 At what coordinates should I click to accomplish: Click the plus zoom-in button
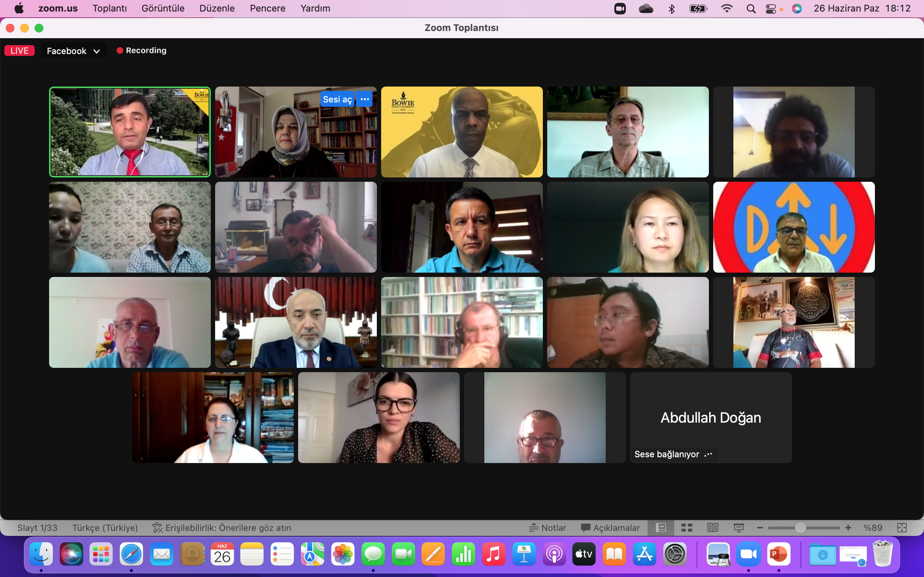click(848, 528)
